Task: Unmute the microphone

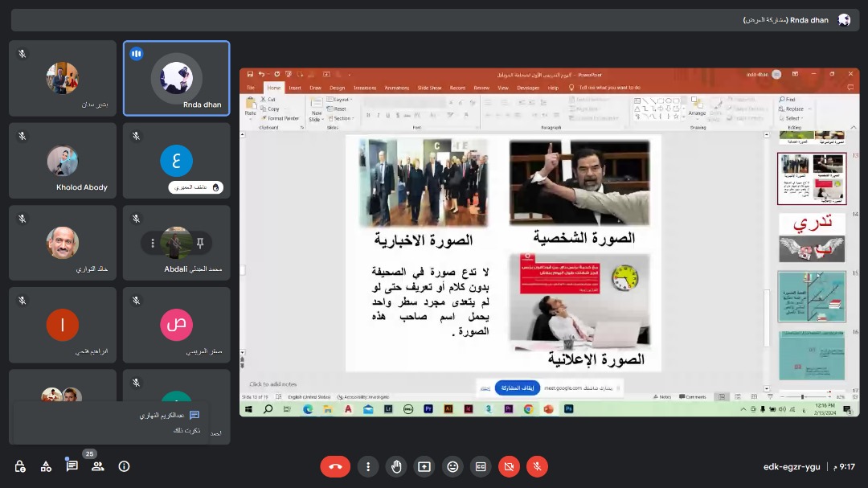Action: pyautogui.click(x=537, y=466)
